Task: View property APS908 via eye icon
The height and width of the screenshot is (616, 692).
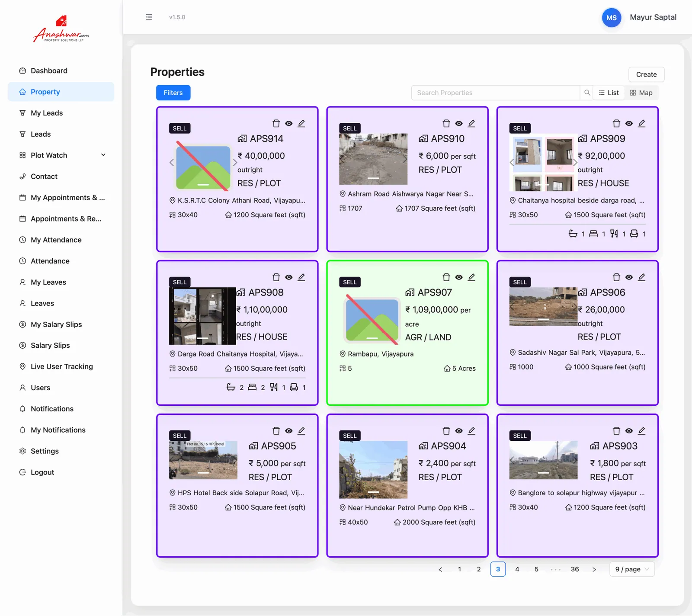Action: click(x=289, y=277)
